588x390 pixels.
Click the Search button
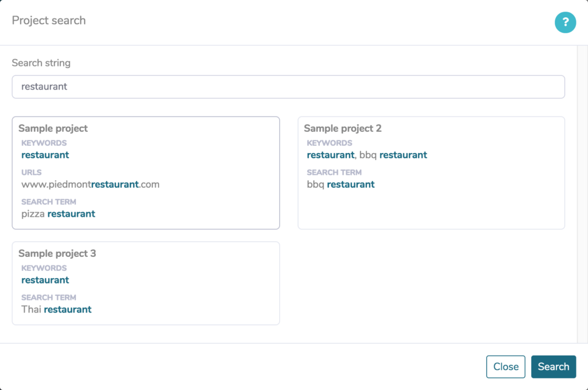(553, 367)
